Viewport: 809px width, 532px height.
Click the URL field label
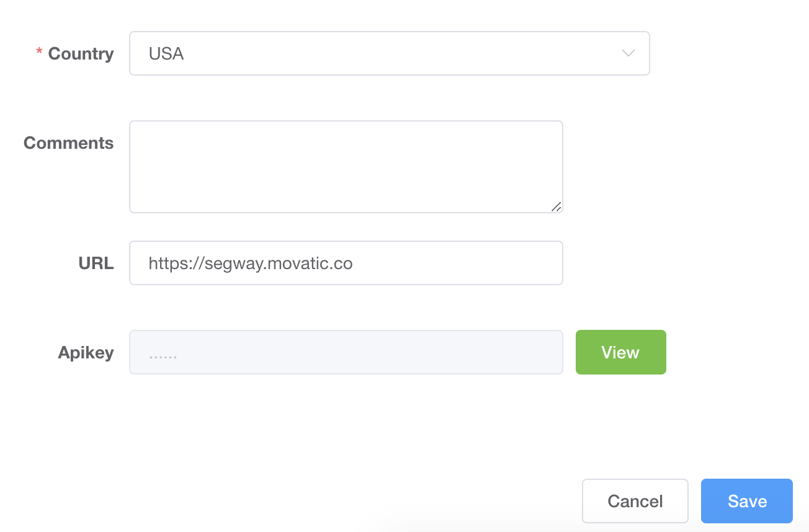[x=96, y=264]
